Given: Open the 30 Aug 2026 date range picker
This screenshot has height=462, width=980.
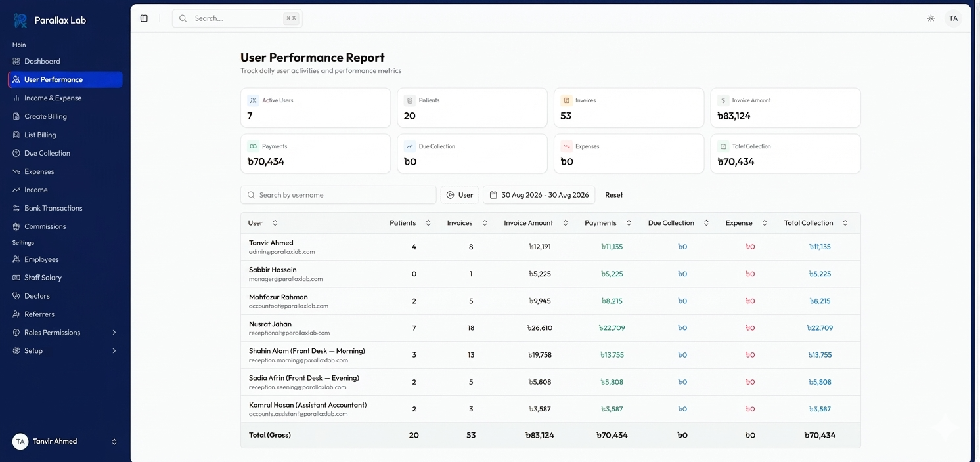Looking at the screenshot, I should [x=539, y=195].
